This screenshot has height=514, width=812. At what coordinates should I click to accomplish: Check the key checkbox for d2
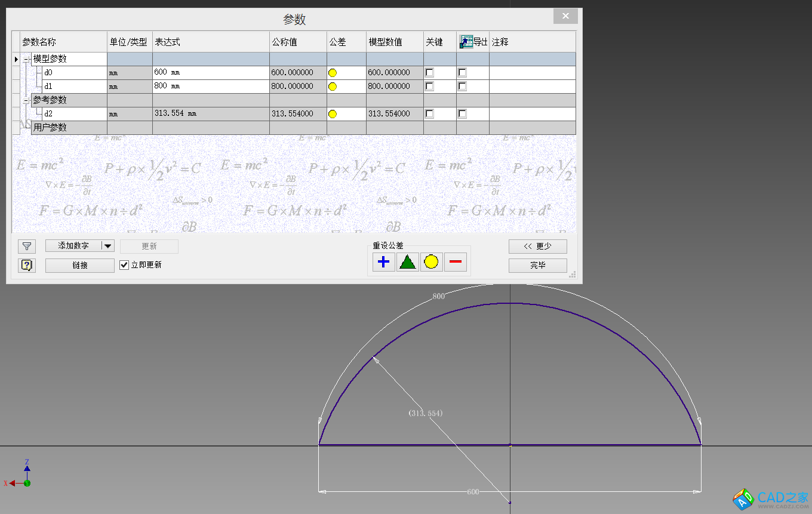click(x=429, y=114)
